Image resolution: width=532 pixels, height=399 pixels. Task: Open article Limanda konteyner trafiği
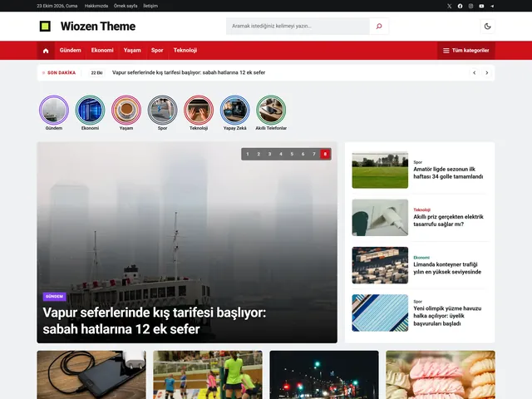click(447, 268)
